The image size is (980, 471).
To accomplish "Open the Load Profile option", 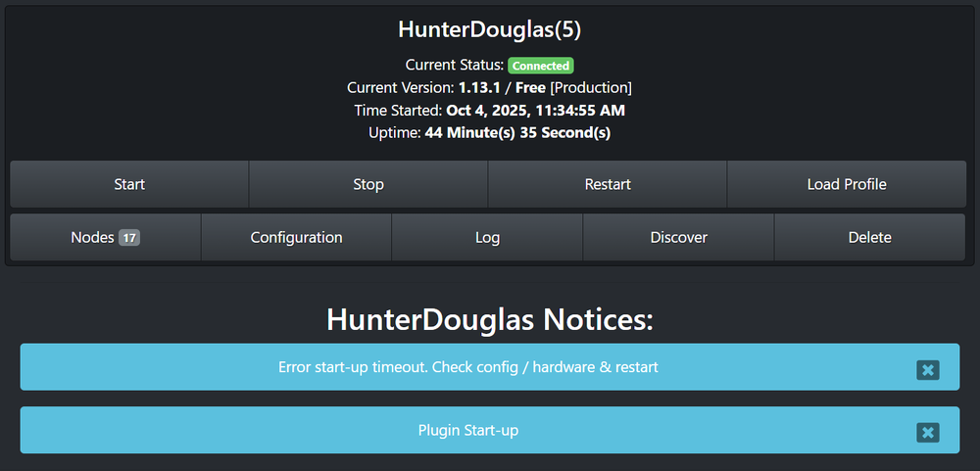I will click(x=847, y=184).
